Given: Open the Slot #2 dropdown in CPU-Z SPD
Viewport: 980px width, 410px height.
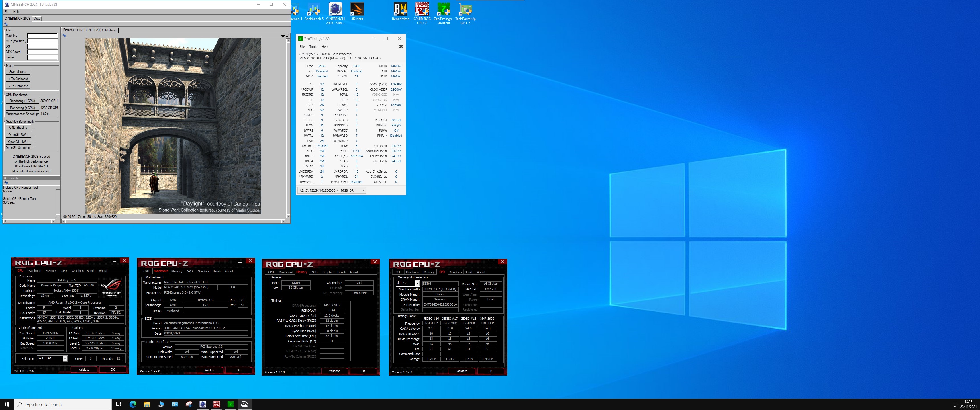Looking at the screenshot, I should (x=417, y=283).
